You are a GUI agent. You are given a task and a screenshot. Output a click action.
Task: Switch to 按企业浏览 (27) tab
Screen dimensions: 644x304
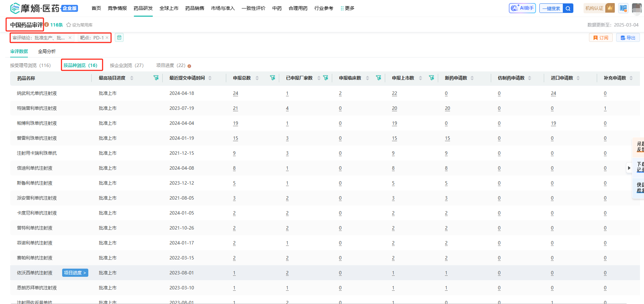coord(127,65)
